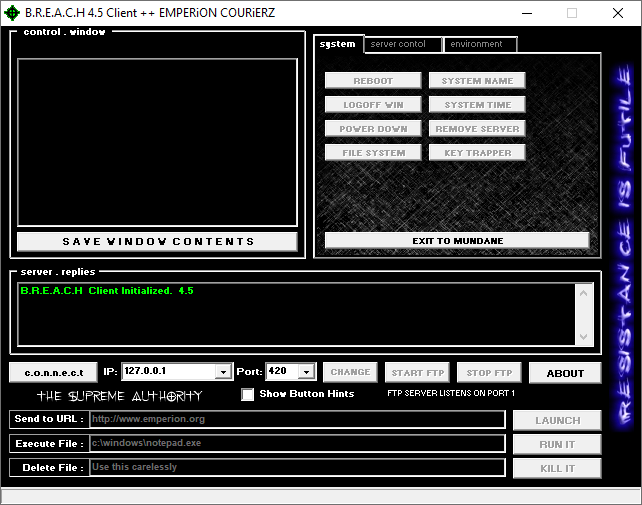The width and height of the screenshot is (642, 505).
Task: Open the IP address dropdown
Action: [223, 371]
